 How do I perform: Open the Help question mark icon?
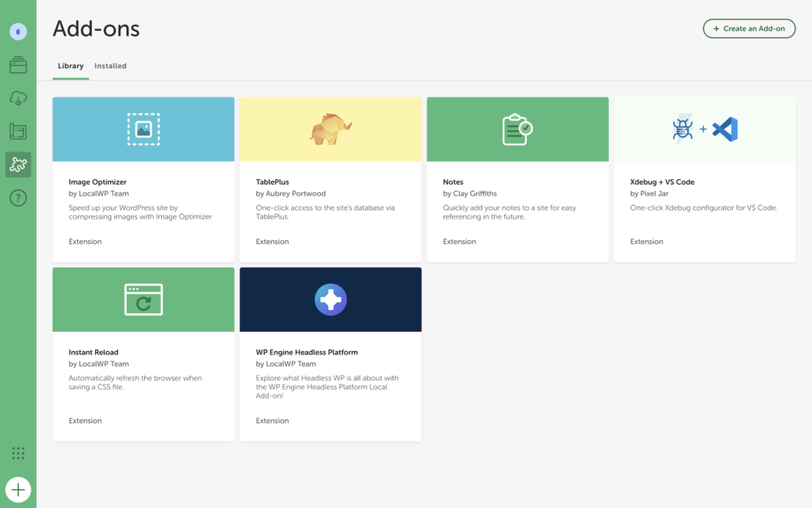pyautogui.click(x=18, y=197)
